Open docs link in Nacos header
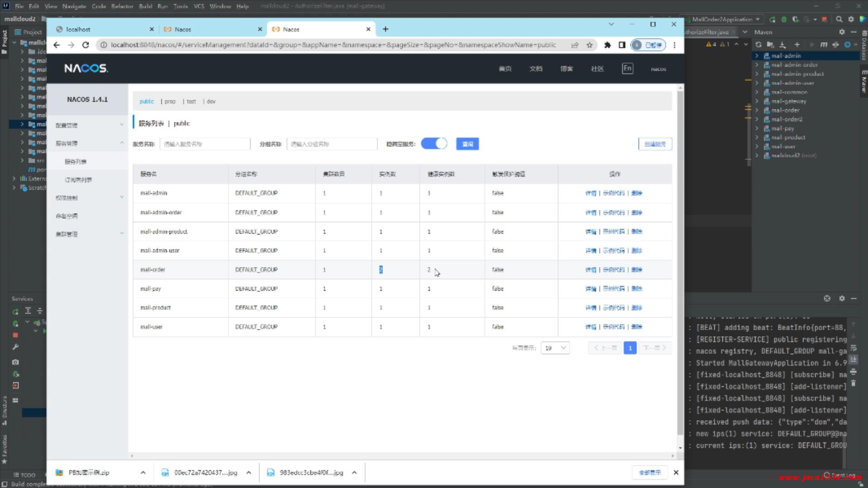This screenshot has height=488, width=868. point(536,69)
